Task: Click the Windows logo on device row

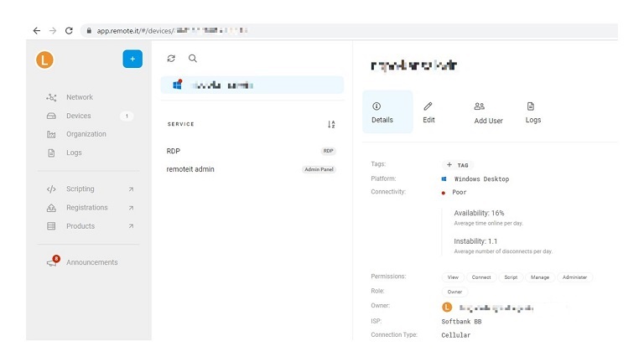Action: [178, 85]
